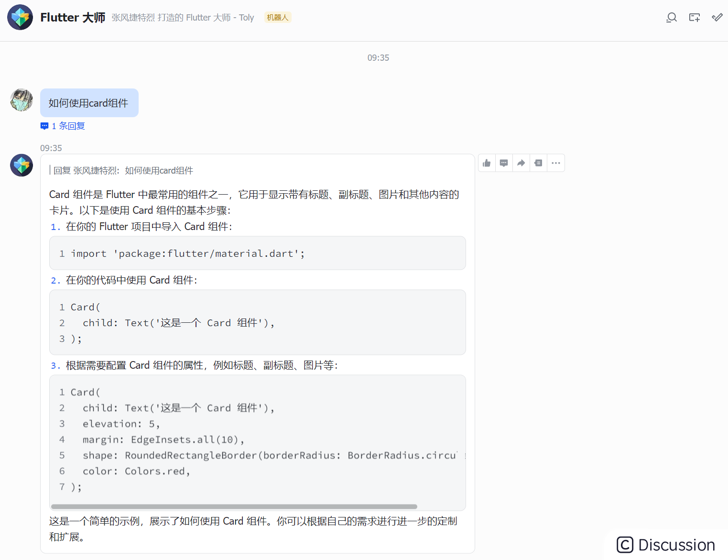Click the double-checkmark icon in header
Viewport: 728px width, 560px height.
click(717, 18)
